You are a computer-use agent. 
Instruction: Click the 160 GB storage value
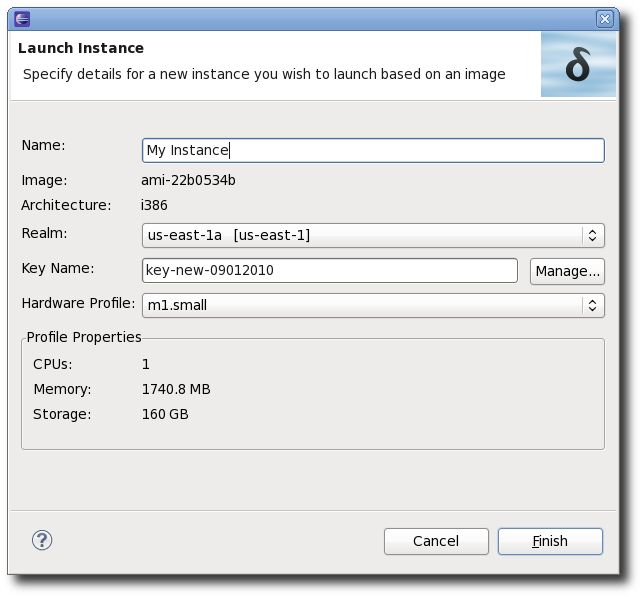point(165,414)
